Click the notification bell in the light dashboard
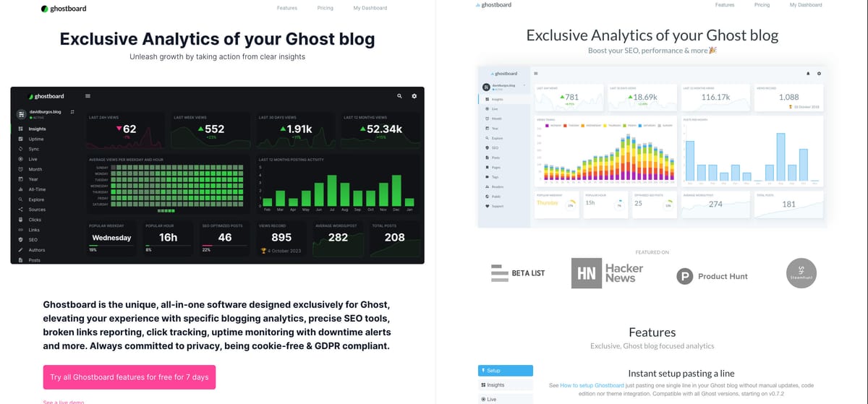This screenshot has height=404, width=868. 808,73
